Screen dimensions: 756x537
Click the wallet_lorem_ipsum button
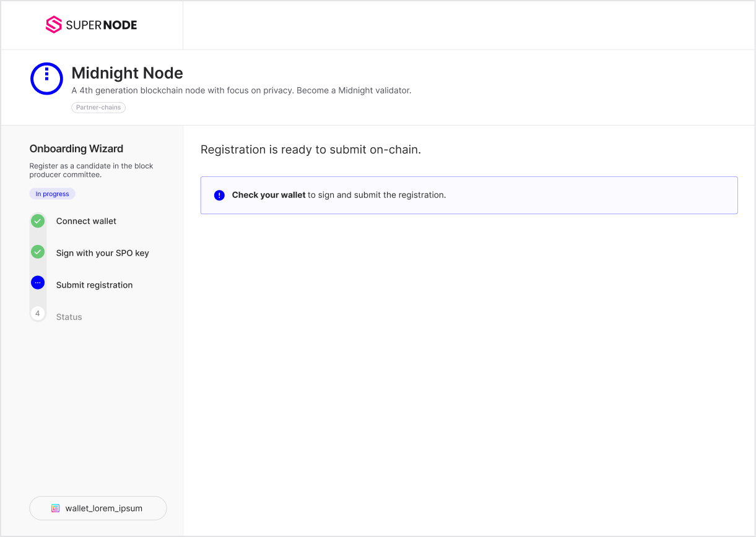click(x=98, y=508)
